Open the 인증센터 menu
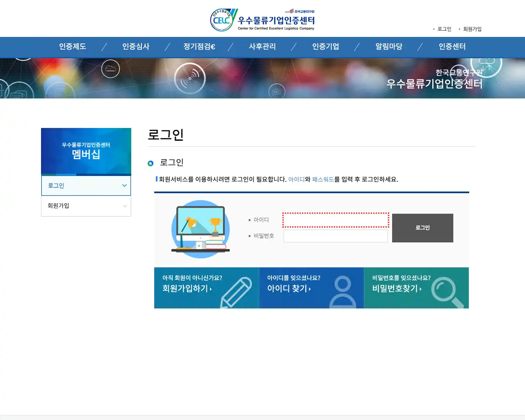This screenshot has width=525, height=420. coord(452,47)
